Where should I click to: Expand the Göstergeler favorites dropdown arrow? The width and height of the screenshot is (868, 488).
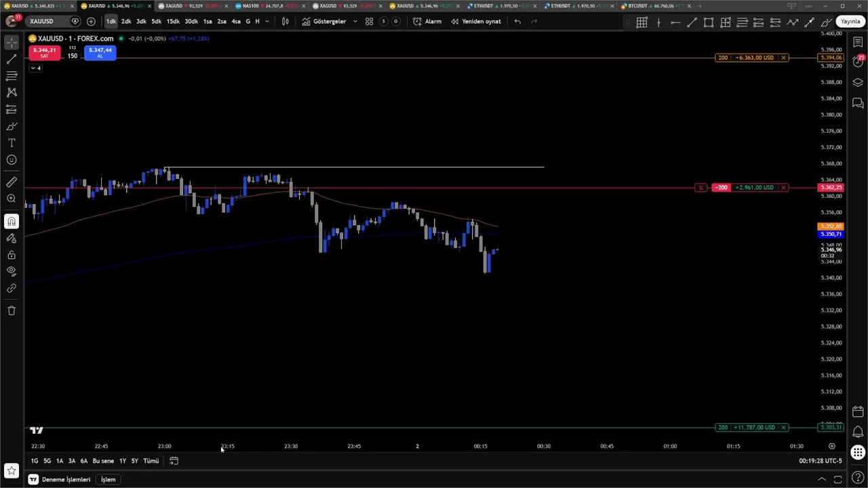coord(355,21)
